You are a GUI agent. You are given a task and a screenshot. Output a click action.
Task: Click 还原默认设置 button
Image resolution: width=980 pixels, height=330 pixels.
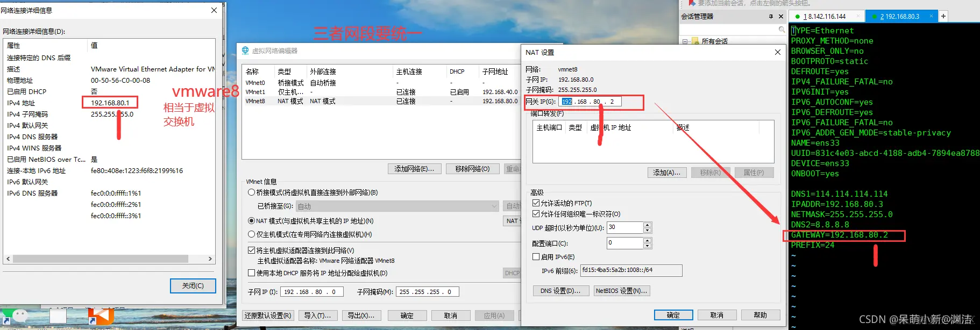click(268, 315)
